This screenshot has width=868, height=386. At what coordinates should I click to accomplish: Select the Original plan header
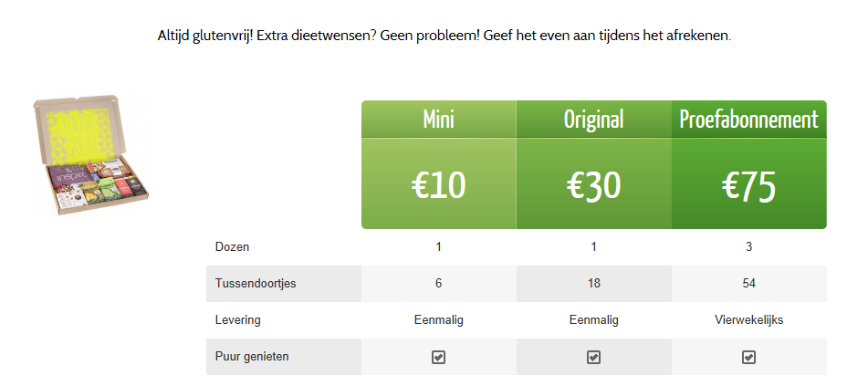pos(594,119)
